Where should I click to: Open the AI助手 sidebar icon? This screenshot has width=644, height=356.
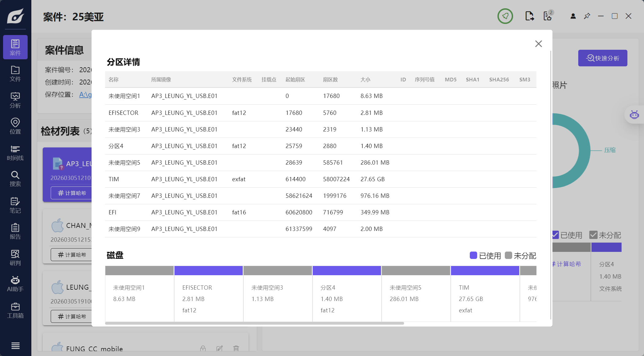(x=15, y=284)
